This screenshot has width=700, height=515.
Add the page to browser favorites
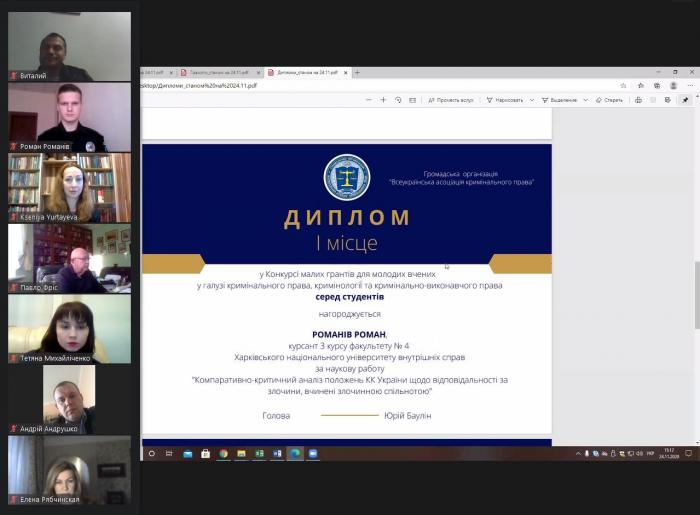tap(623, 86)
